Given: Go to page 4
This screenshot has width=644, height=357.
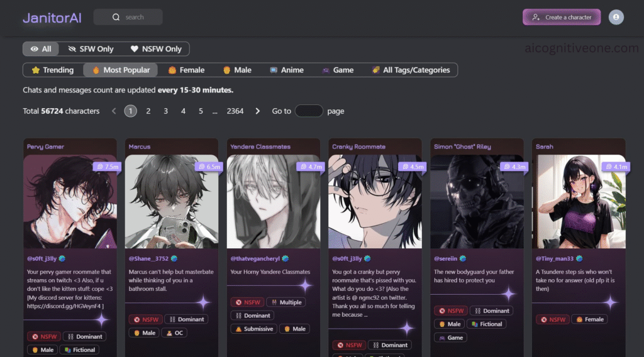Looking at the screenshot, I should click(183, 111).
